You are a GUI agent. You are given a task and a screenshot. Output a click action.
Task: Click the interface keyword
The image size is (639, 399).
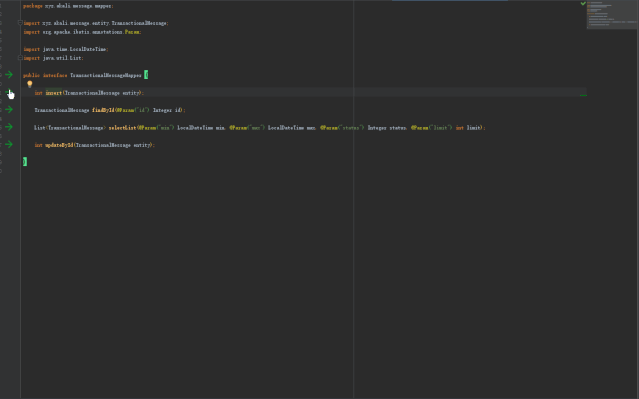55,75
